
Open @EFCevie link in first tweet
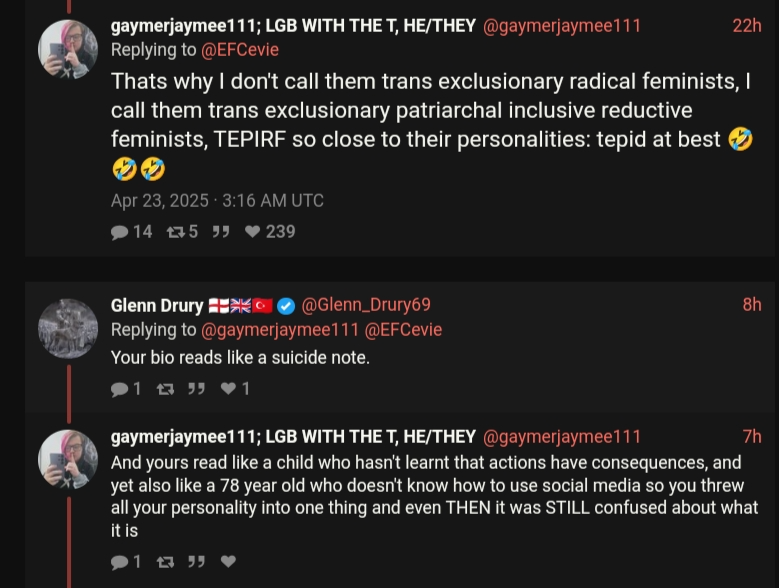click(240, 50)
